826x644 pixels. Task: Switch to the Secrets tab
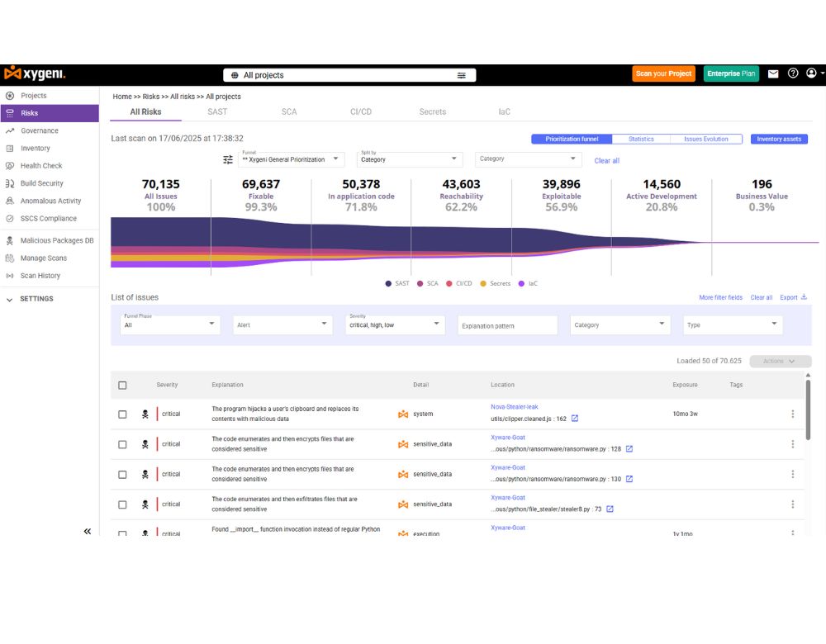tap(432, 111)
